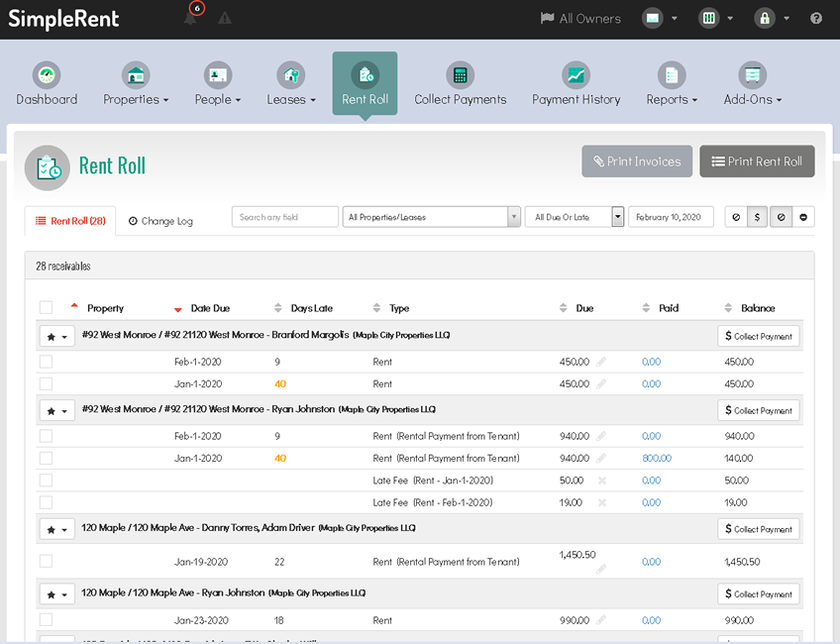Click the Search any field box
Screen dimensions: 840x644
(x=285, y=217)
